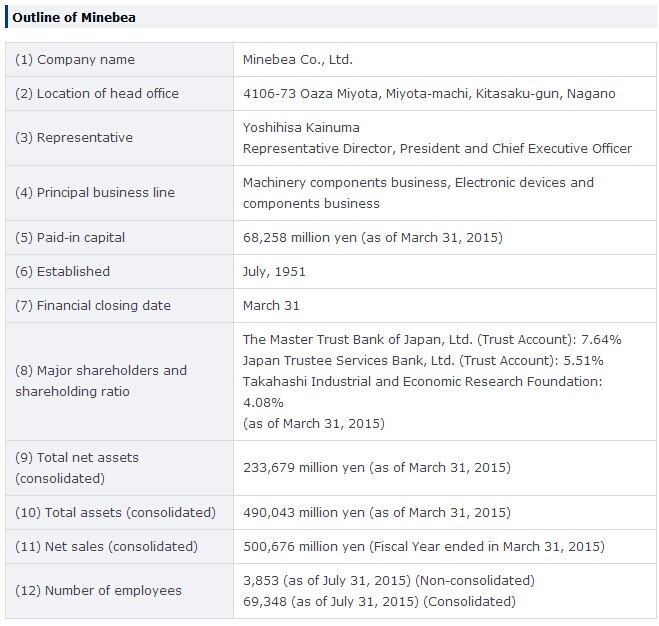
Task: Select the "(8) Major shareholders" label cell
Action: pos(101,381)
